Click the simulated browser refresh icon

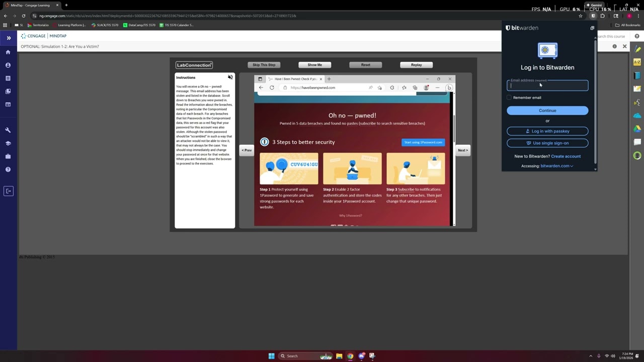pyautogui.click(x=272, y=87)
